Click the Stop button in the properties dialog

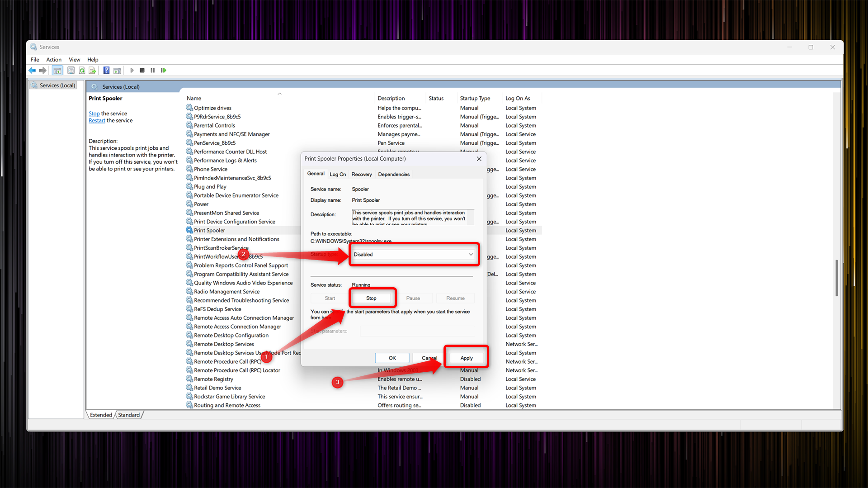click(371, 298)
